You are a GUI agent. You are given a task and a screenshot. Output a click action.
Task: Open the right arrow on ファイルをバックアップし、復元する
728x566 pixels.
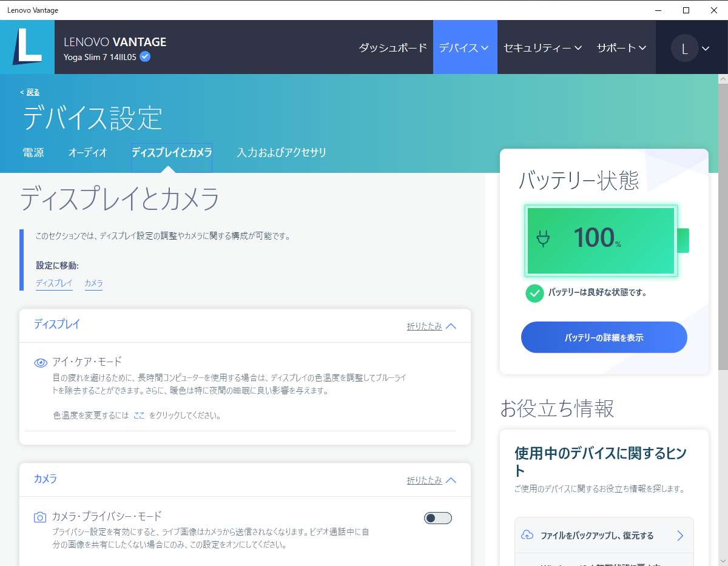[680, 536]
